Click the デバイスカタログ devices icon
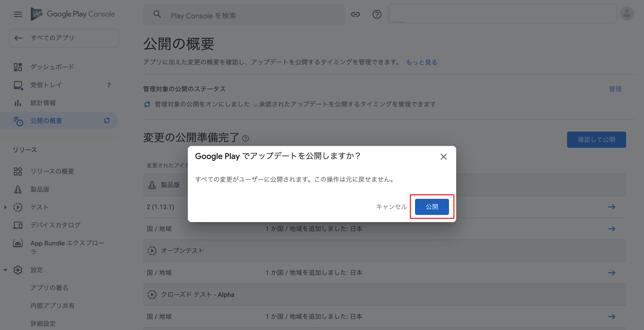644x330 pixels. pyautogui.click(x=18, y=225)
